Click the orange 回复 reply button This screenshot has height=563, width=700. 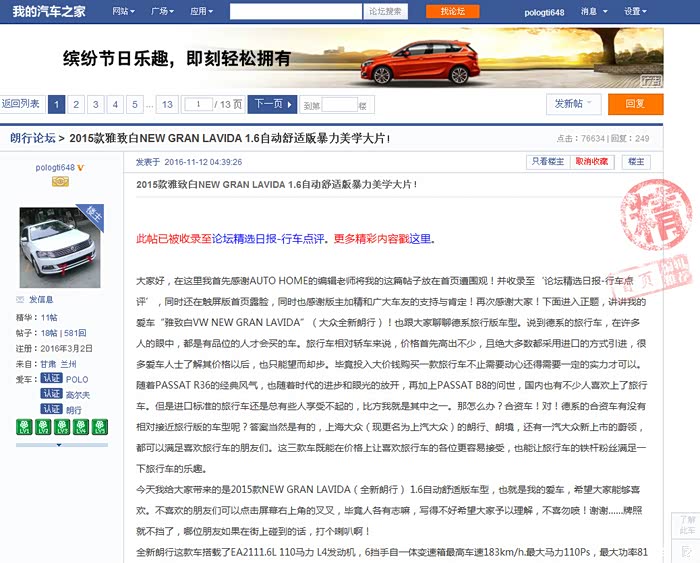pyautogui.click(x=635, y=104)
